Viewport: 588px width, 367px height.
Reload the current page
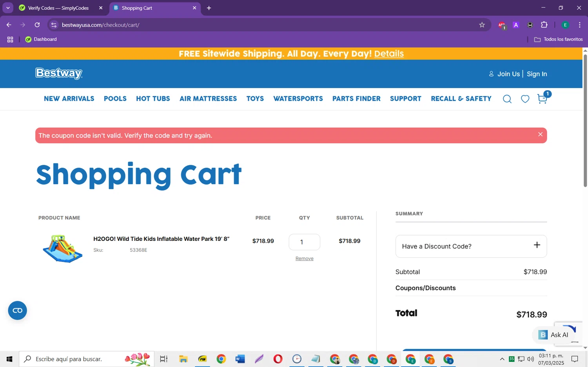(x=37, y=25)
